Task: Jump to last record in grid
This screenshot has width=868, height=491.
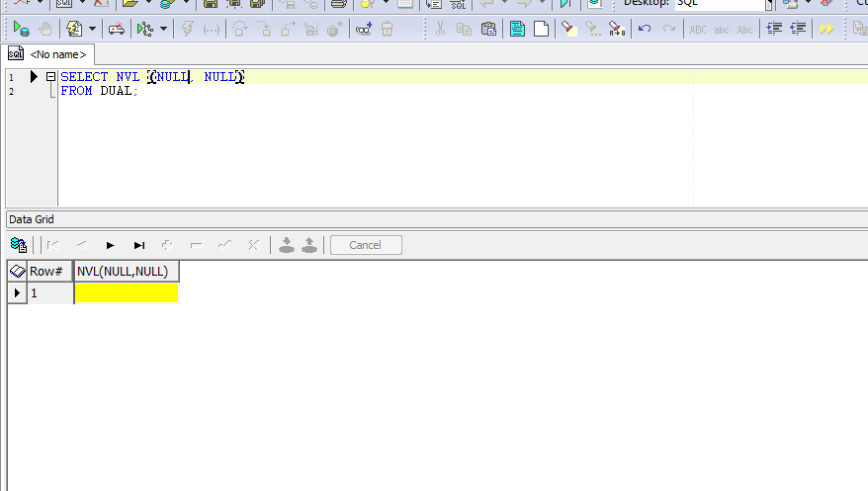Action: pos(139,245)
